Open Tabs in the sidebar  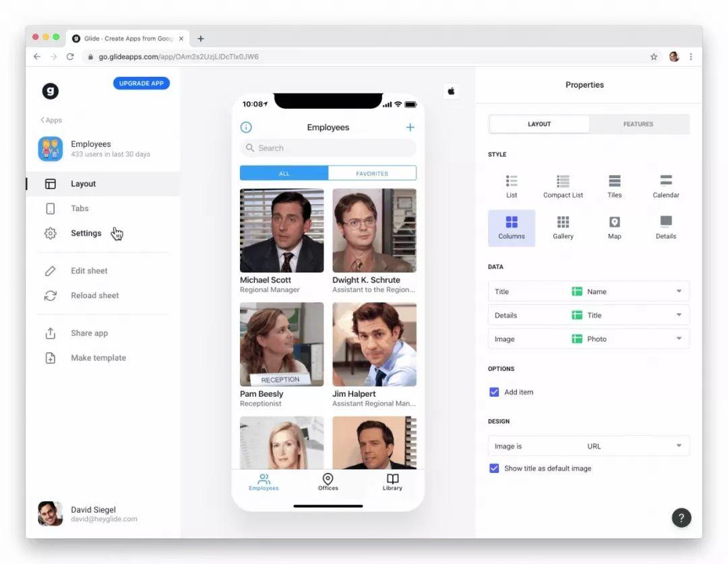click(x=103, y=208)
